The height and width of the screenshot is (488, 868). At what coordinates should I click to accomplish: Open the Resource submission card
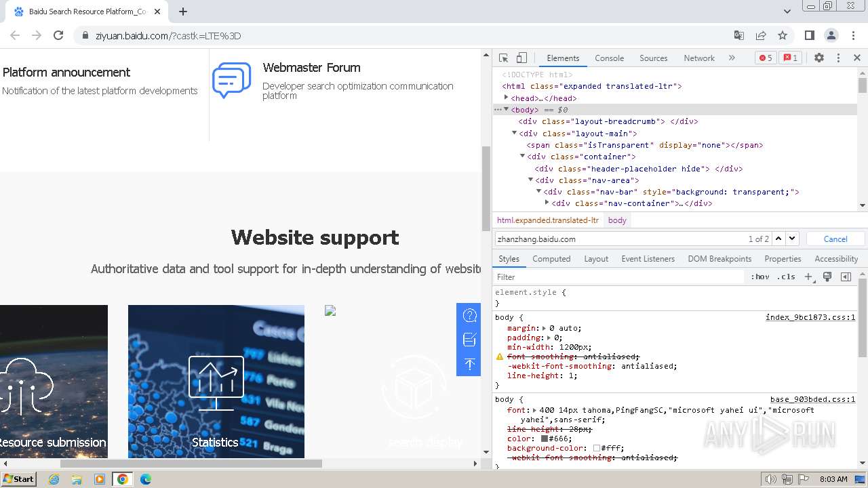coord(54,382)
